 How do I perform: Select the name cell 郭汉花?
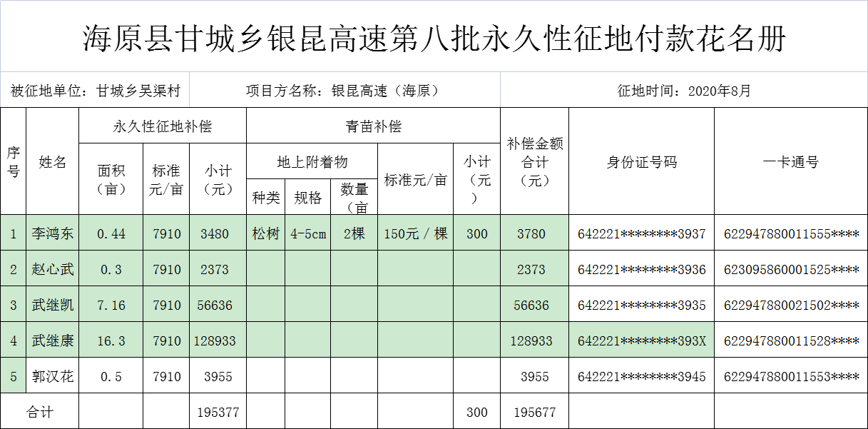[53, 376]
